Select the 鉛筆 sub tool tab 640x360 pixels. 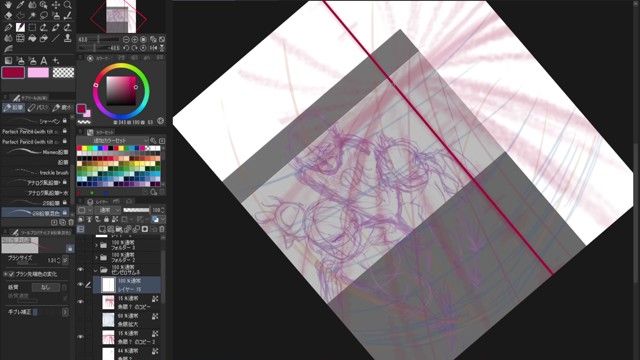[x=13, y=108]
